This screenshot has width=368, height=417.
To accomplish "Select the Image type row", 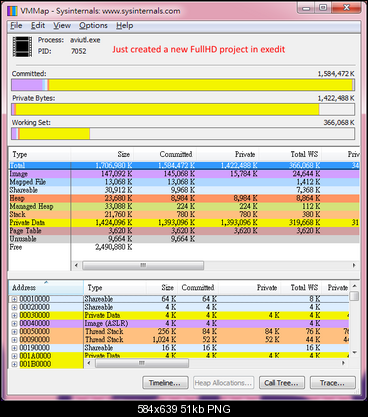I will point(184,174).
